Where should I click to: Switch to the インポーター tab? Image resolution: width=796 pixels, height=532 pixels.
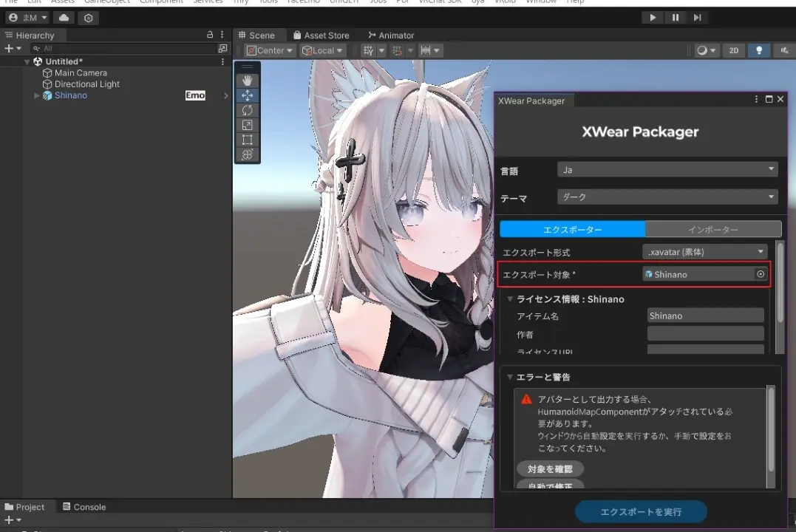tap(713, 230)
